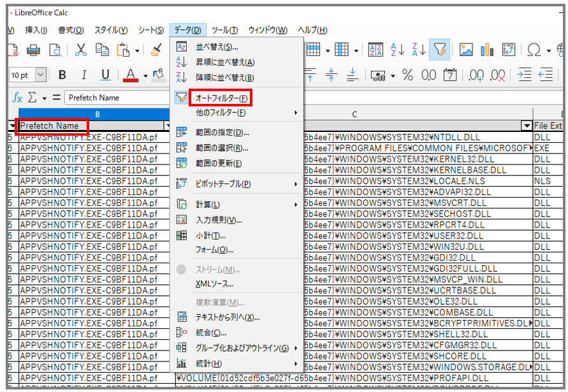Select the NLS file extension cell
The image size is (568, 392).
548,181
